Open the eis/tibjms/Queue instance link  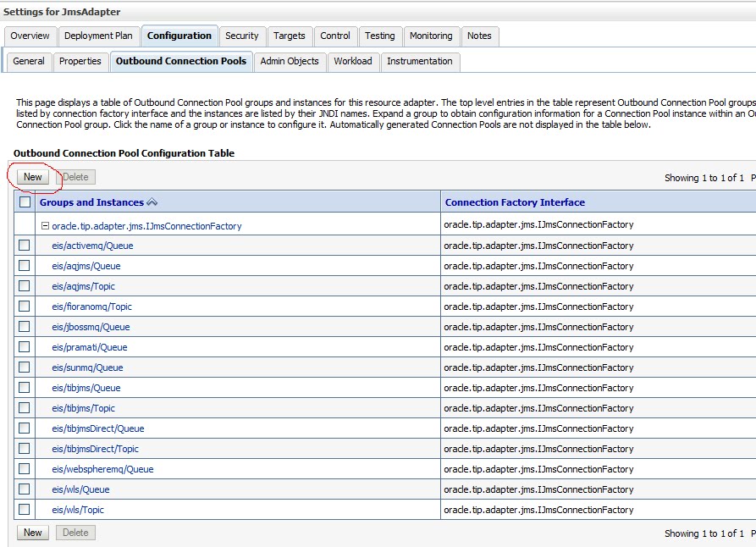coord(86,387)
